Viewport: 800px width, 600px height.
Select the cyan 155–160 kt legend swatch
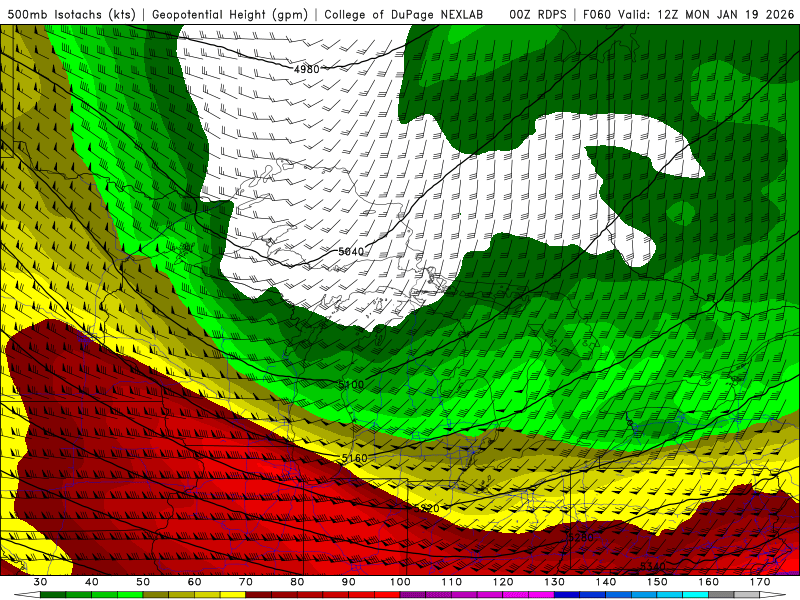coord(696,595)
